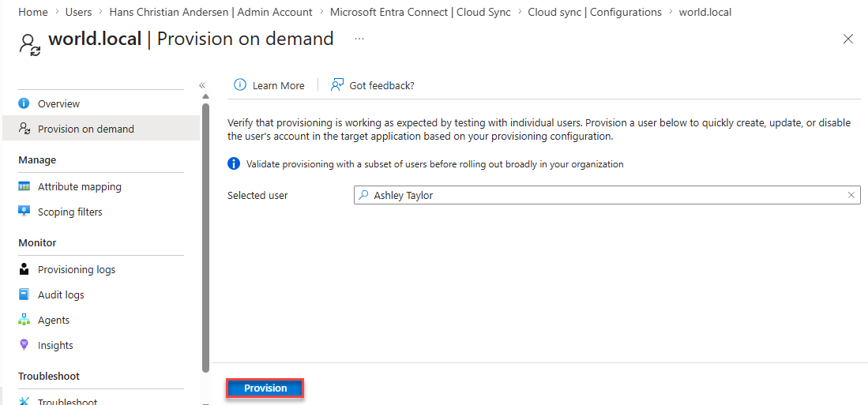
Task: Collapse the sidebar with the double chevron
Action: pos(202,84)
